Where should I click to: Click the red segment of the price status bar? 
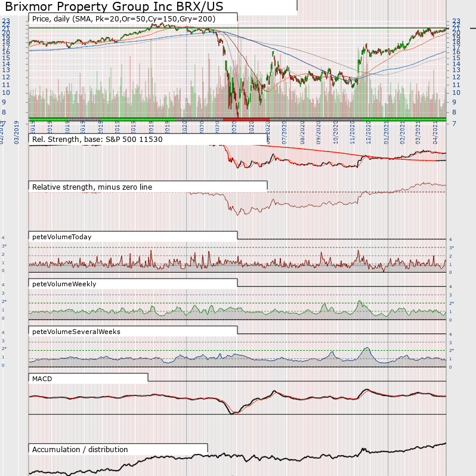[246, 119]
